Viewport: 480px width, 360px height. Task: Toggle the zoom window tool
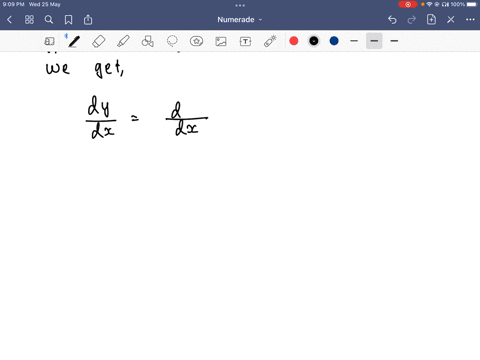pos(49,41)
